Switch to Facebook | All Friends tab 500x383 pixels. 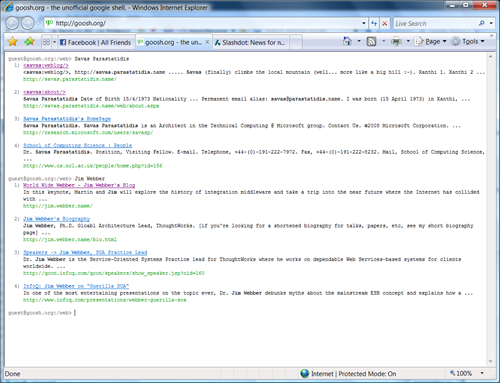coord(96,42)
